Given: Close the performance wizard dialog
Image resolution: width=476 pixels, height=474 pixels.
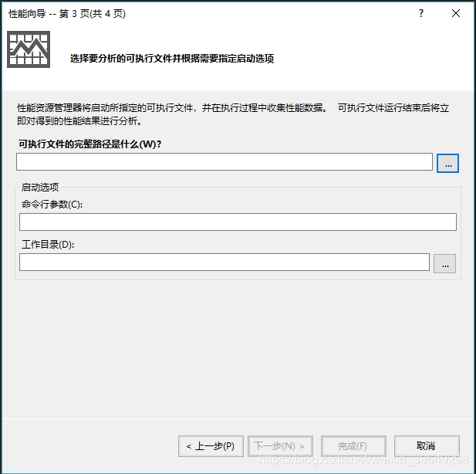Looking at the screenshot, I should coord(456,13).
